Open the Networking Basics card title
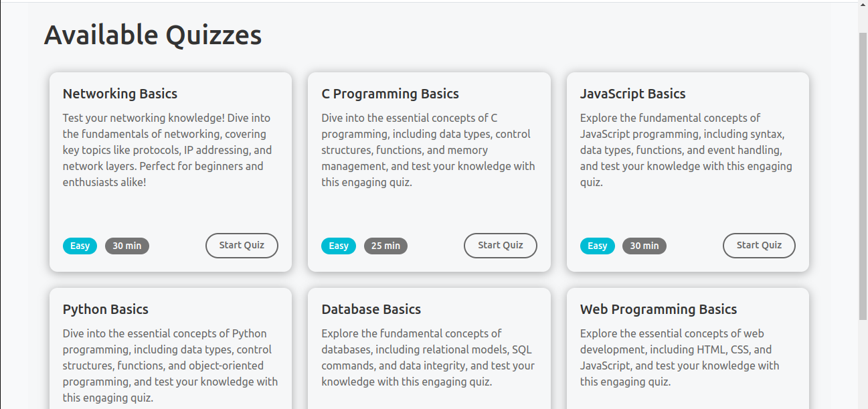The image size is (868, 409). pos(120,94)
